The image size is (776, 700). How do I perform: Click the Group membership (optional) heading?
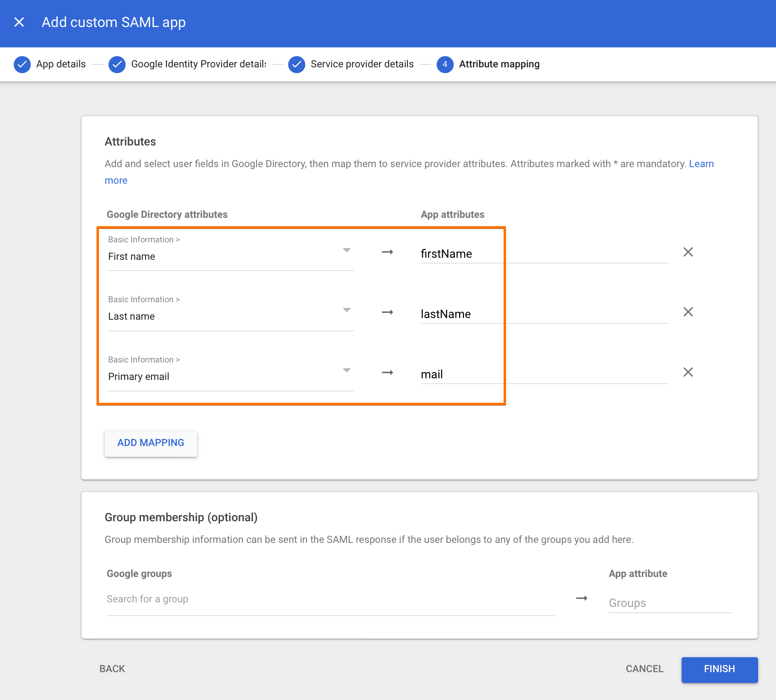click(181, 518)
